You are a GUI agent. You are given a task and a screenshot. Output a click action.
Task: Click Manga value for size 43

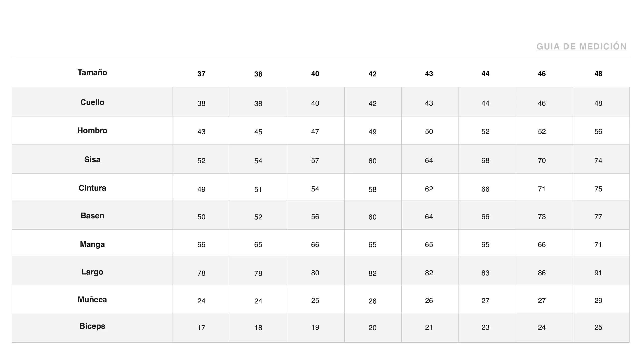tap(429, 244)
